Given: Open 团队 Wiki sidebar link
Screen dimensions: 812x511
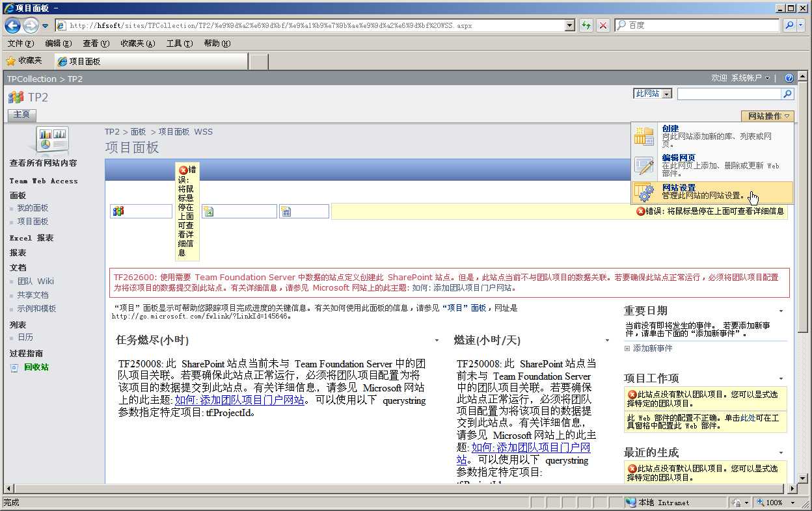Looking at the screenshot, I should click(x=36, y=282).
